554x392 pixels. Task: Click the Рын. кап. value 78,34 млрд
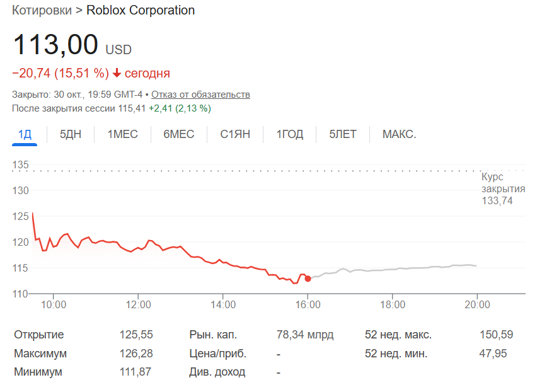305,335
